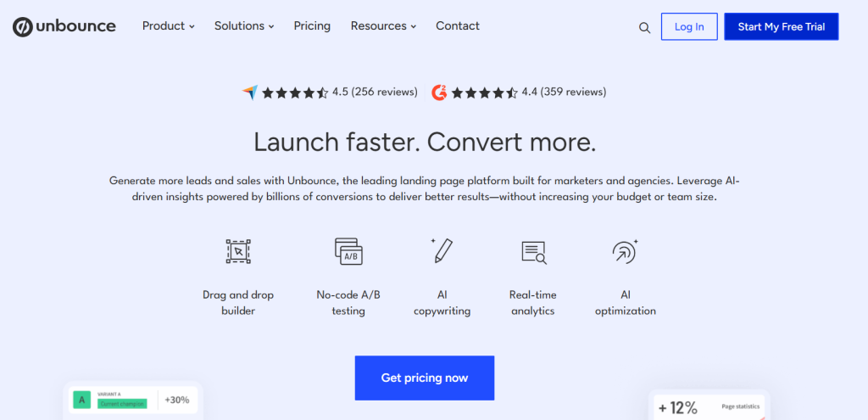Viewport: 868px width, 420px height.
Task: Open the search magnifier icon
Action: point(644,28)
